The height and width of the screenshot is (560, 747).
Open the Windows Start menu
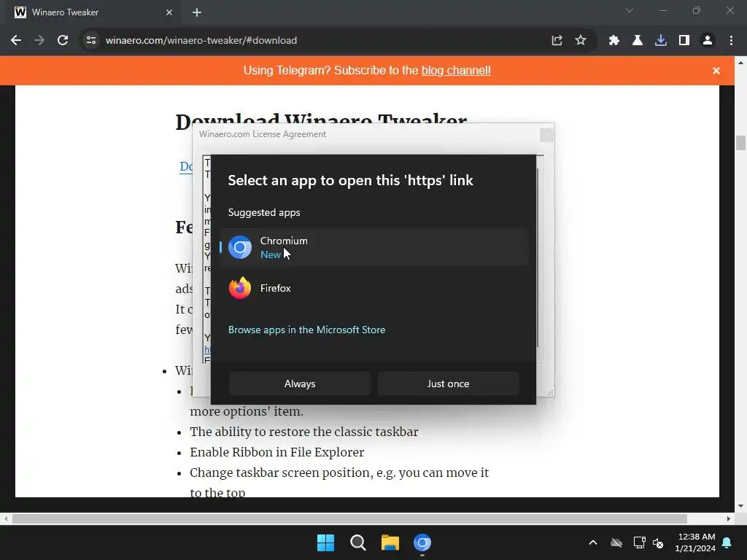326,542
